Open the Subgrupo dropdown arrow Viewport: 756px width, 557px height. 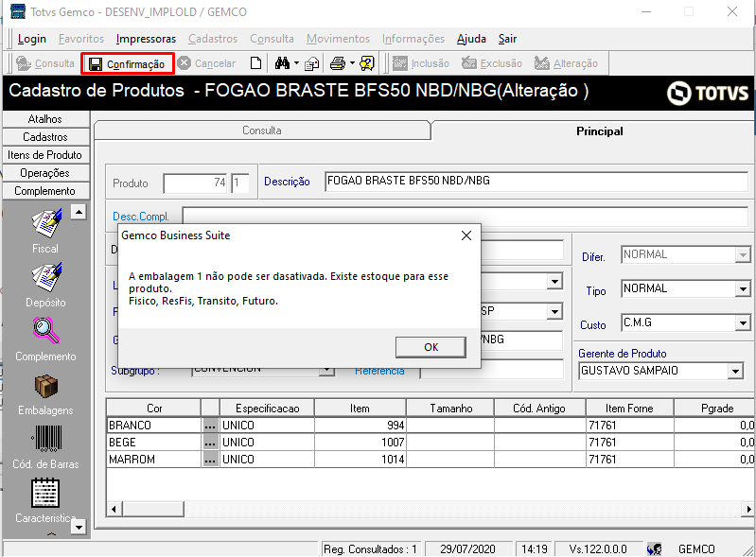click(x=327, y=370)
